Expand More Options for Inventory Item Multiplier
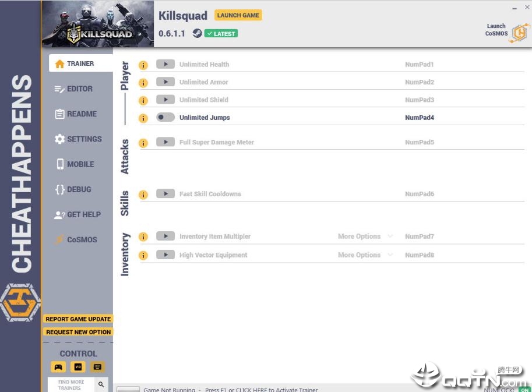Screen dimensions: 532x392 pos(365,236)
